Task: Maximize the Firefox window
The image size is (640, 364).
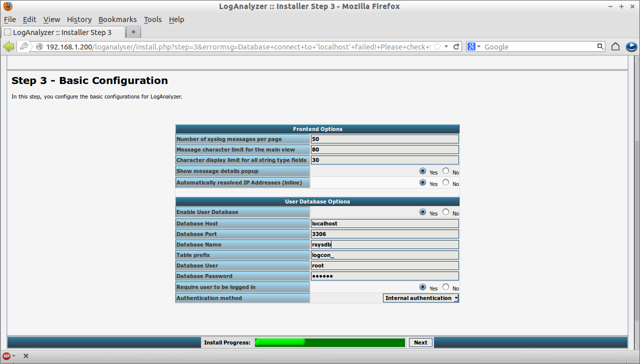Action: tap(621, 6)
